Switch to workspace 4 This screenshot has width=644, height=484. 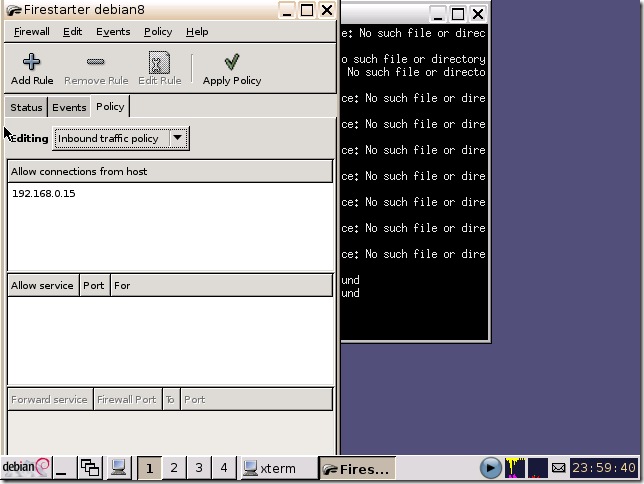(224, 468)
